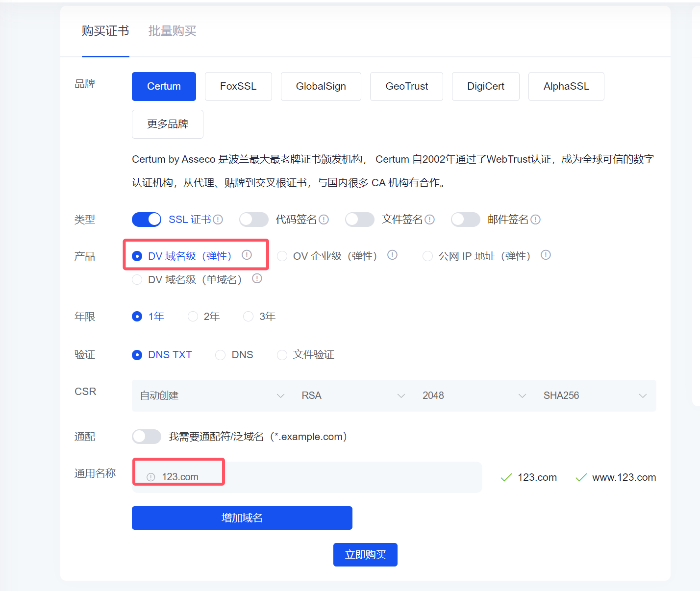This screenshot has width=700, height=591.
Task: Open the RSA algorithm dropdown
Action: click(353, 395)
